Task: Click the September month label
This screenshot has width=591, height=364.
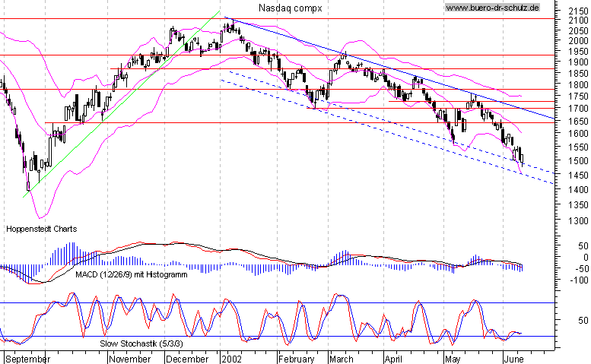Action: [x=28, y=359]
